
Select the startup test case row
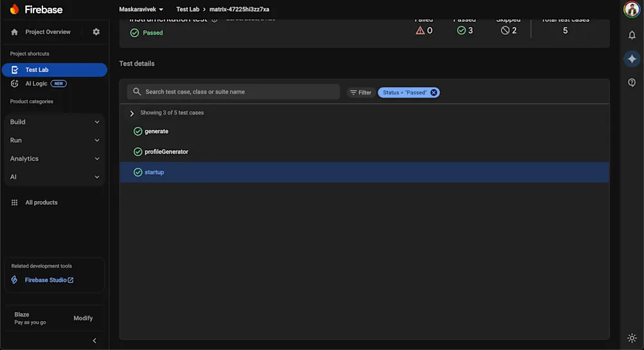tap(364, 172)
